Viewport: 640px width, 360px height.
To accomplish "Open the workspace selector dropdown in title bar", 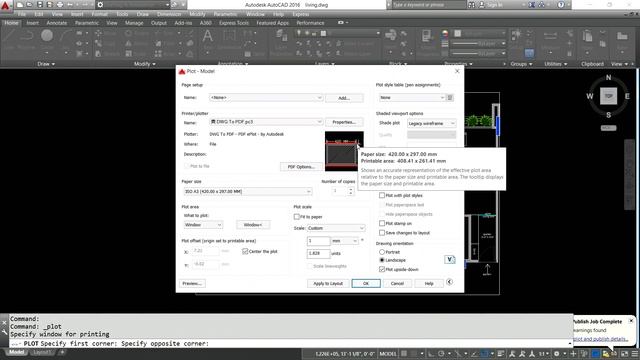I will coord(133,5).
